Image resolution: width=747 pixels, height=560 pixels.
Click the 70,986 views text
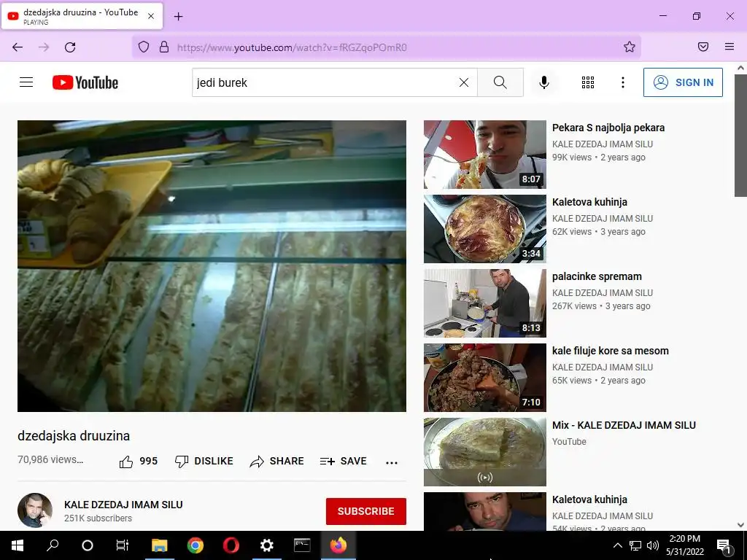(x=50, y=459)
